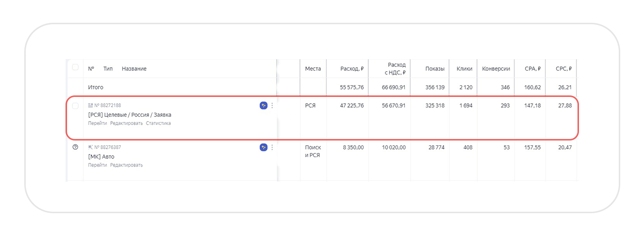
Task: Click Перейти link under РСЯ Целевые campaign
Action: pyautogui.click(x=98, y=123)
